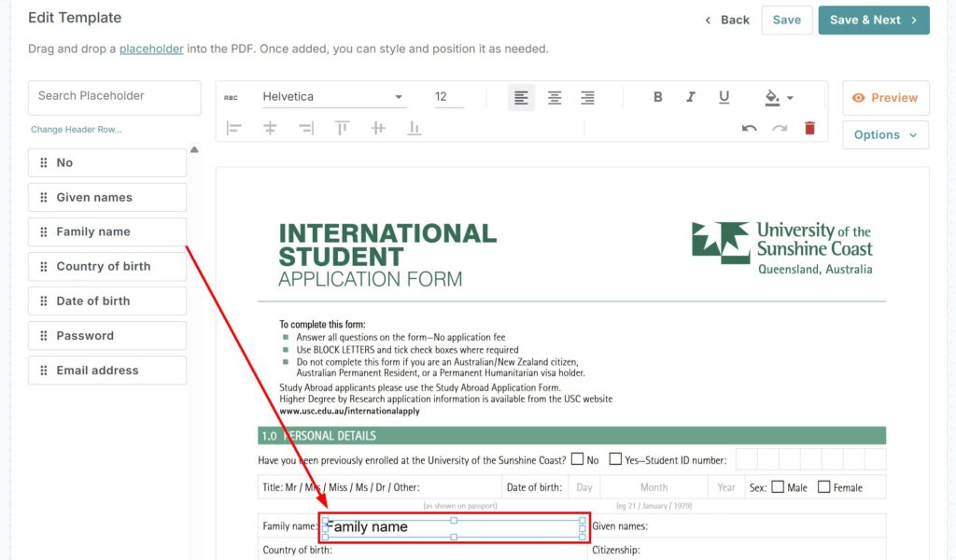Open the 'placeholder' help link
Viewport: 956px width, 560px height.
(x=151, y=49)
